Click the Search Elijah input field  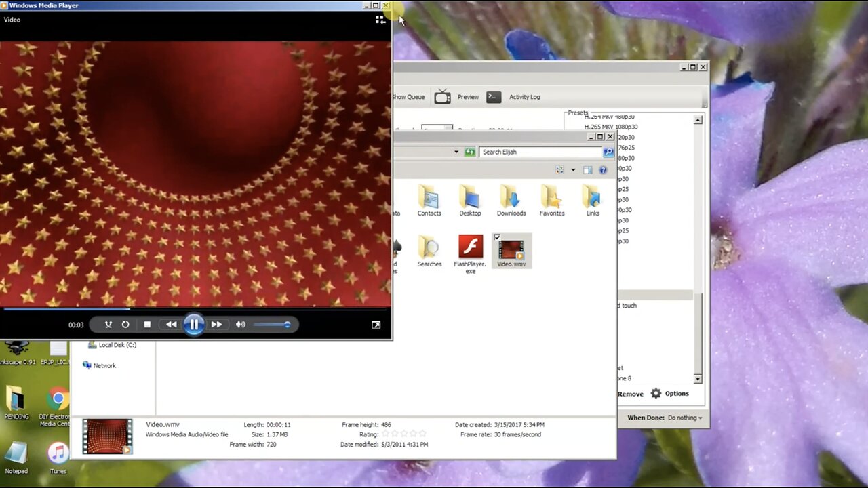click(540, 152)
